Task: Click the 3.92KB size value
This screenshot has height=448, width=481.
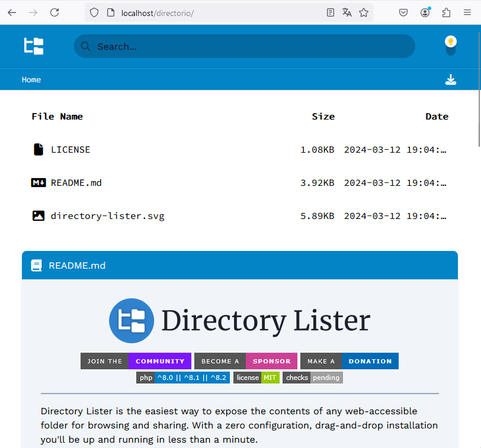Action: (x=317, y=183)
